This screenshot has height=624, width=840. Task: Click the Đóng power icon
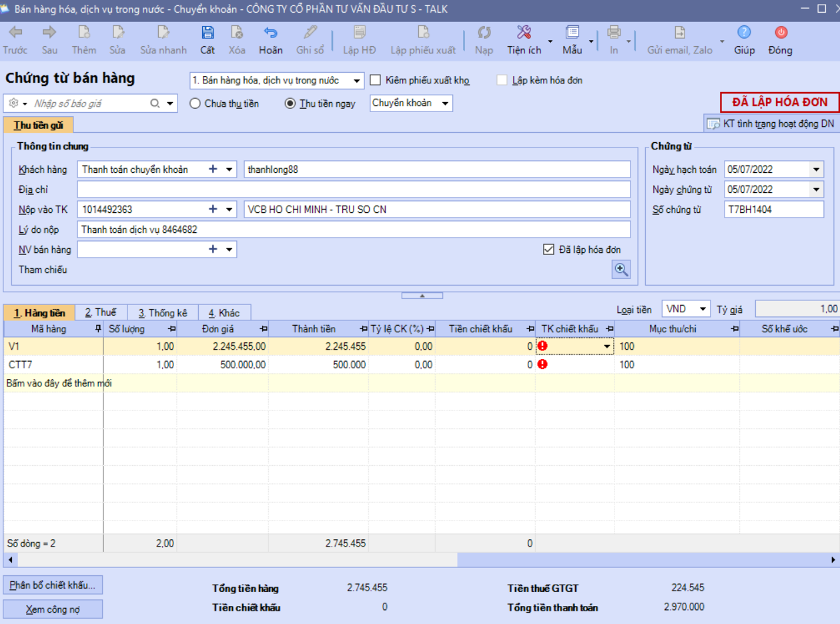click(x=781, y=33)
